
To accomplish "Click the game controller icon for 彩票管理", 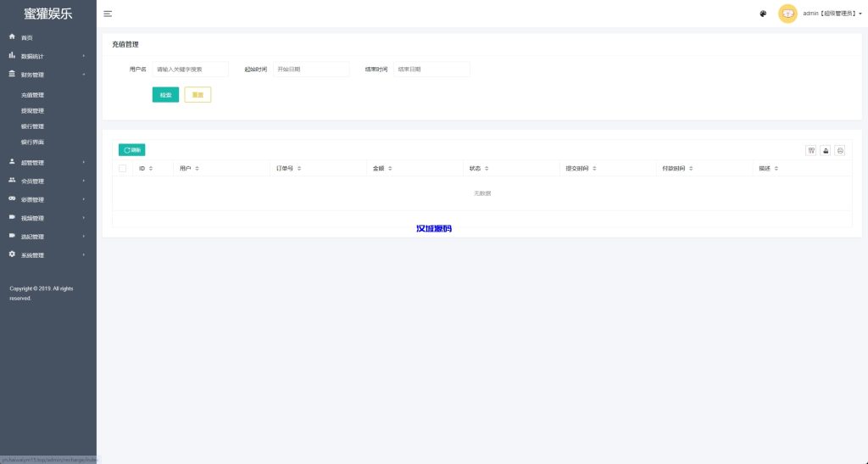I will point(12,198).
